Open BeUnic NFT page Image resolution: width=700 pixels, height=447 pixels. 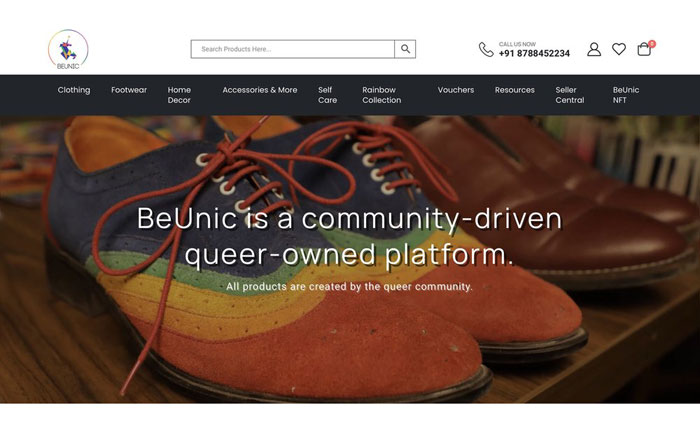[x=625, y=95]
